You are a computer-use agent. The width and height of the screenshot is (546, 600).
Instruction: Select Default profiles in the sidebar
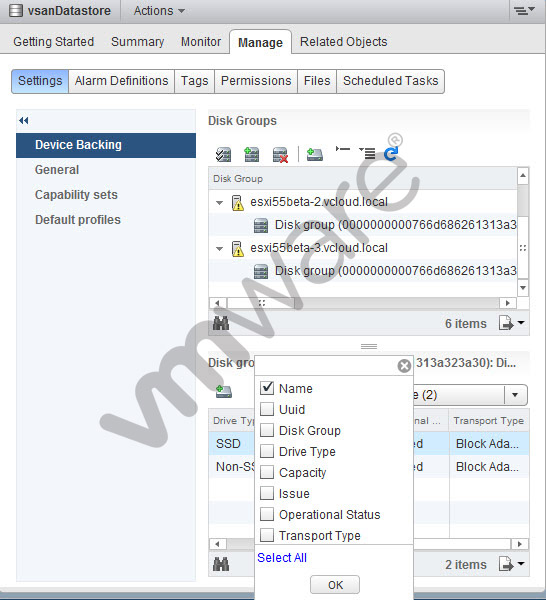(x=78, y=220)
